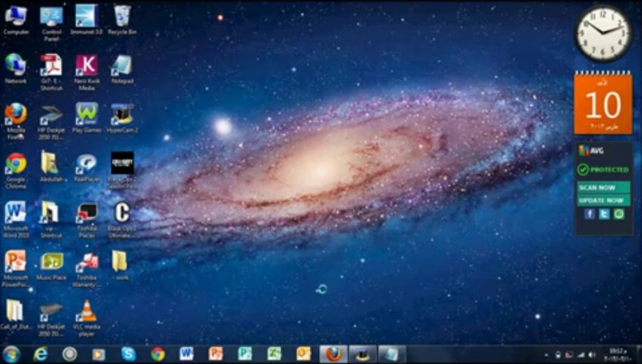Click the orange calendar gadget showing 10
Screen dimensions: 642x364
(x=603, y=103)
